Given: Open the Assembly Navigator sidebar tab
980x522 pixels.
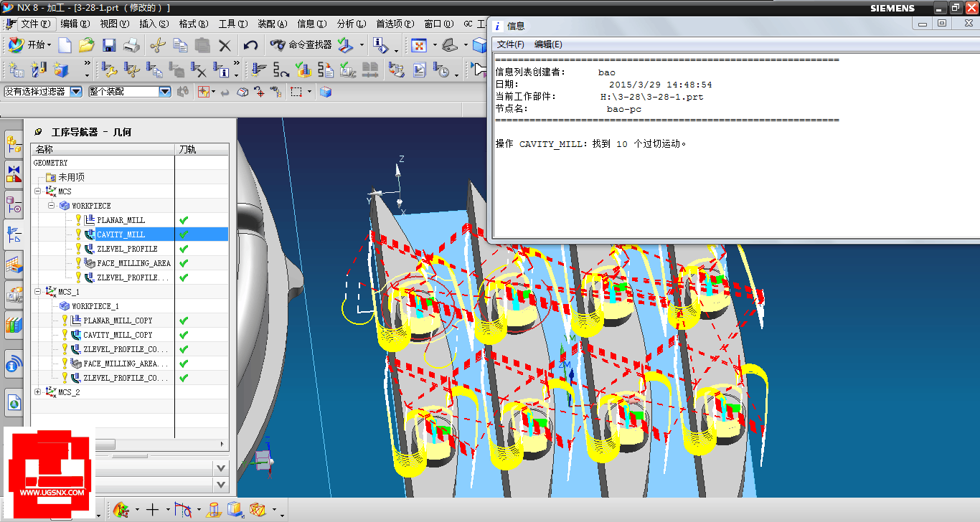Looking at the screenshot, I should 14,145.
